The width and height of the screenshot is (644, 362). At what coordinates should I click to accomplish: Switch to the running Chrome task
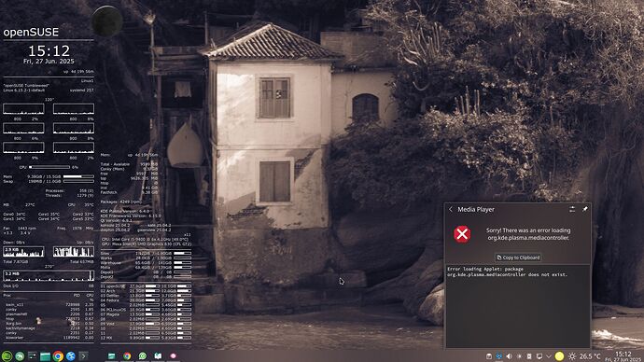pyautogui.click(x=127, y=355)
